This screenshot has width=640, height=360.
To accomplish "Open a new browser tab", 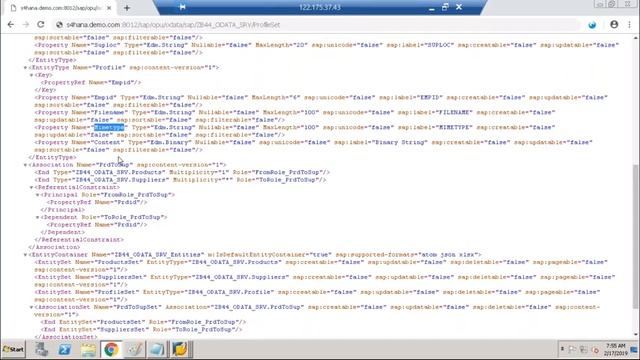I will click(x=127, y=8).
